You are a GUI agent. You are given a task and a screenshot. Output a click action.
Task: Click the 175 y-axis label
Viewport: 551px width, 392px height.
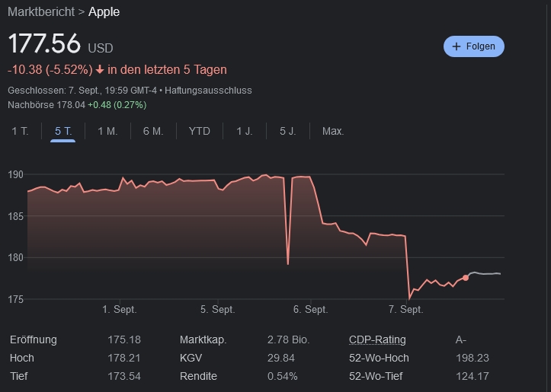[15, 299]
